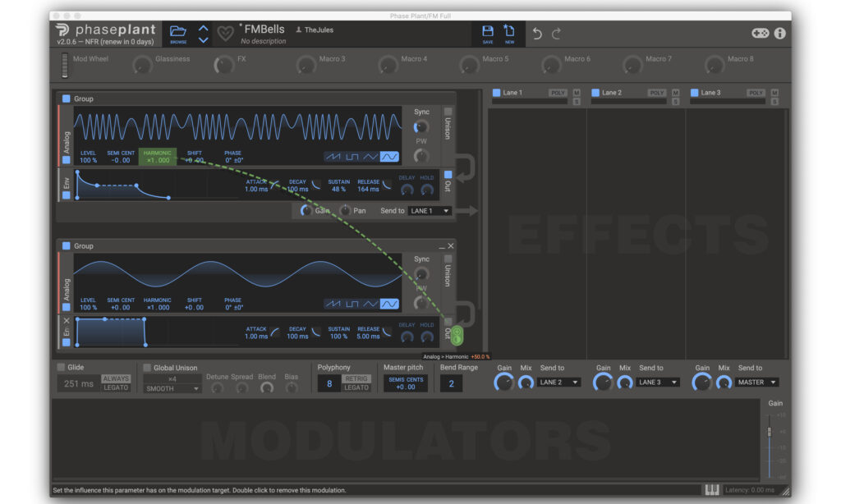Redo the last undone change
Screen dimensions: 841x504
tap(557, 34)
